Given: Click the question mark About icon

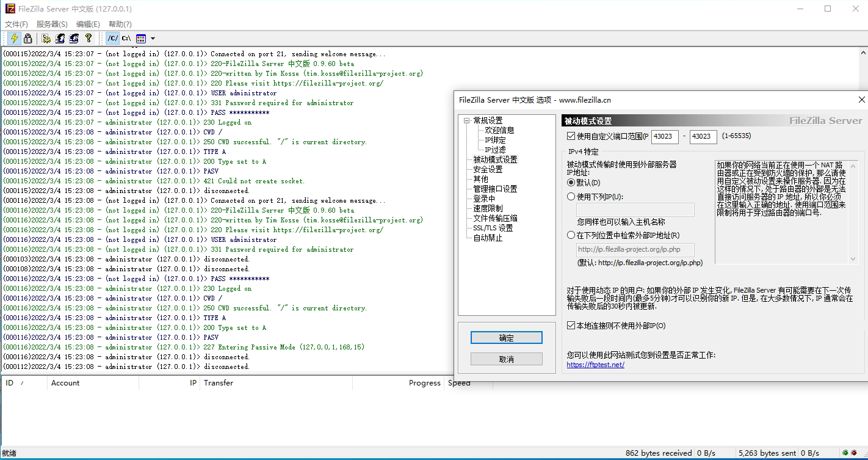Looking at the screenshot, I should click(88, 38).
